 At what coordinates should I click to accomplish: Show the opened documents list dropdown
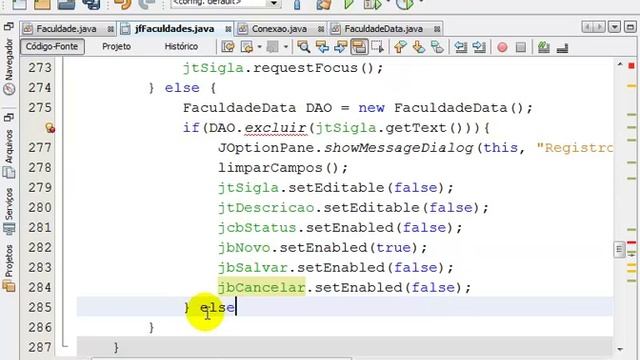pos(614,27)
